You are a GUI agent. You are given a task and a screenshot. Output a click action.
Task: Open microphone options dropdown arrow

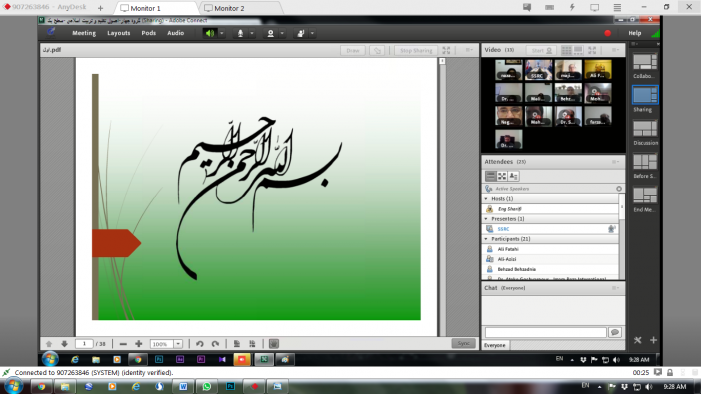click(252, 33)
